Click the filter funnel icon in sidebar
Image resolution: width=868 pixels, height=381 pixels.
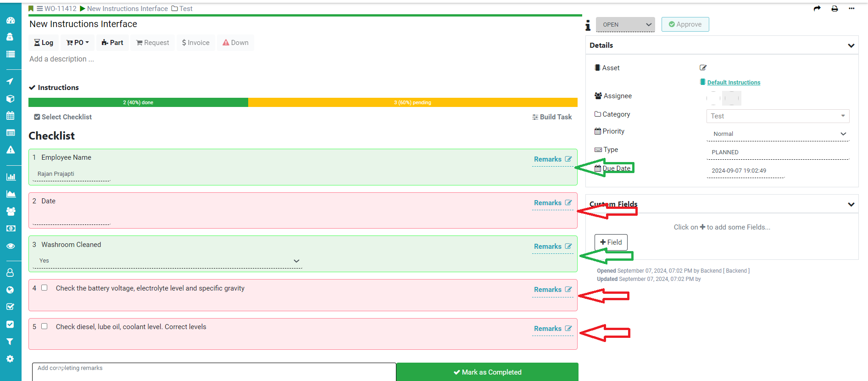coord(10,342)
